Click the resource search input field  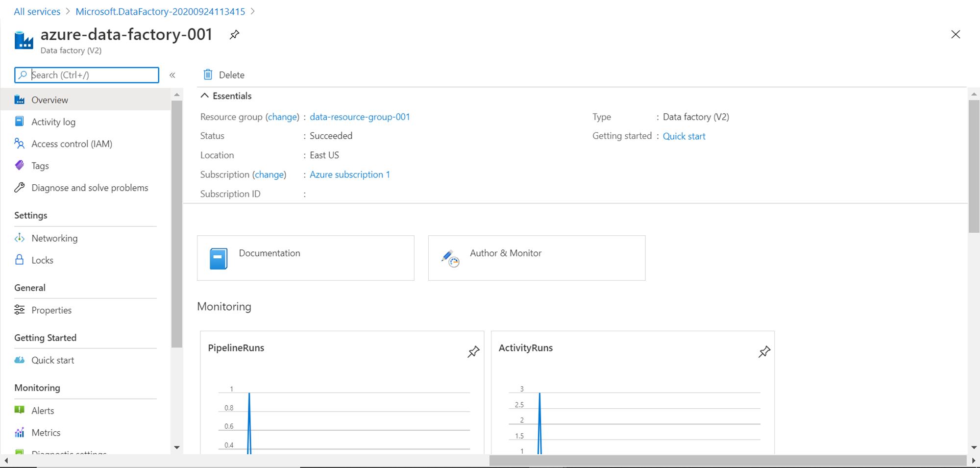[86, 75]
